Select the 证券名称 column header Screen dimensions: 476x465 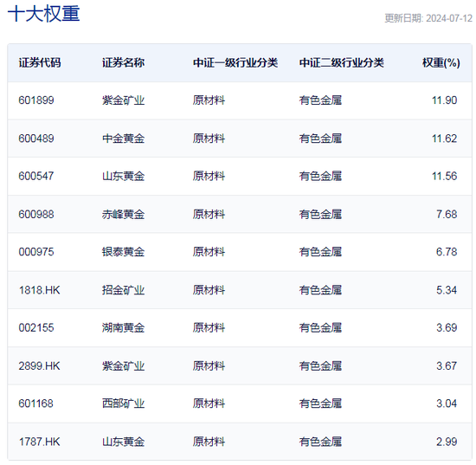123,62
